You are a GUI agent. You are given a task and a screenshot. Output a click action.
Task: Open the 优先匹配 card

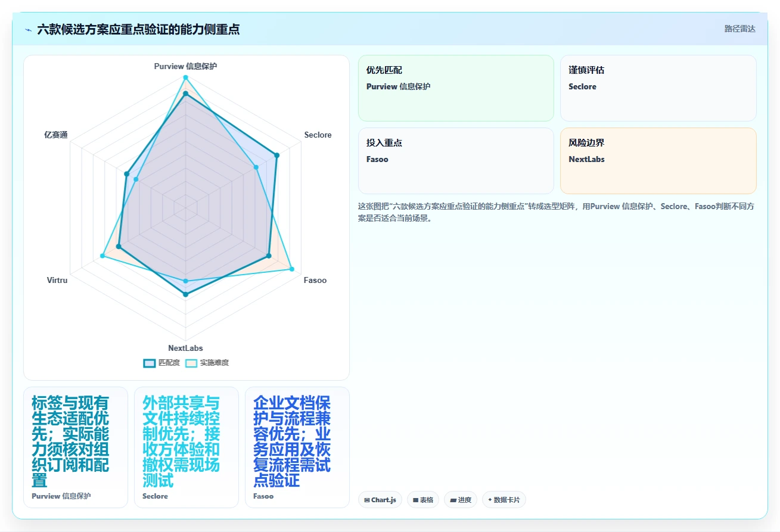point(456,88)
